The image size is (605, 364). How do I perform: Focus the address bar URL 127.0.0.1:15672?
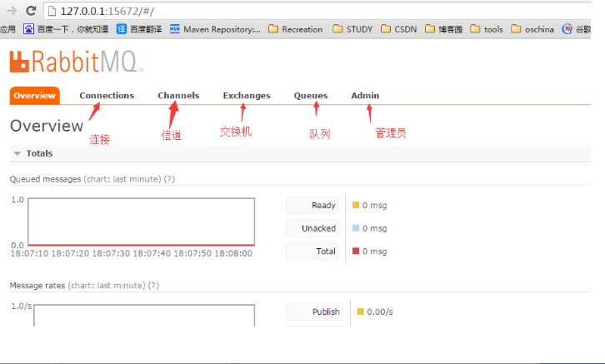click(x=107, y=11)
